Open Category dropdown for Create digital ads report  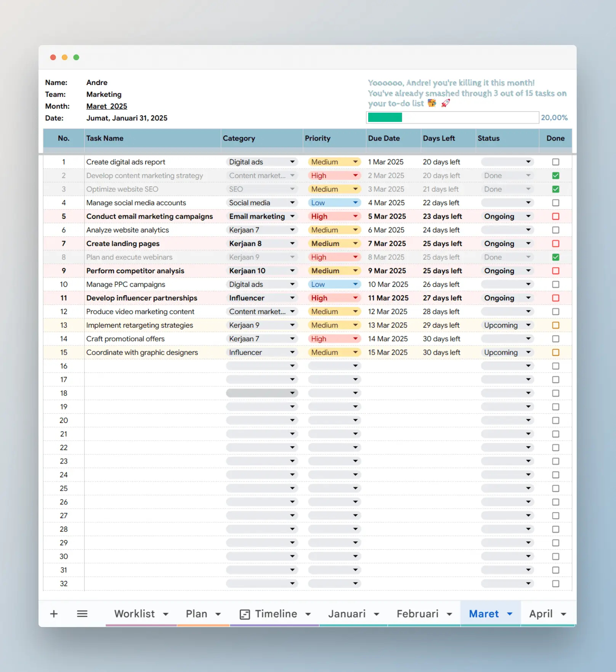(262, 162)
